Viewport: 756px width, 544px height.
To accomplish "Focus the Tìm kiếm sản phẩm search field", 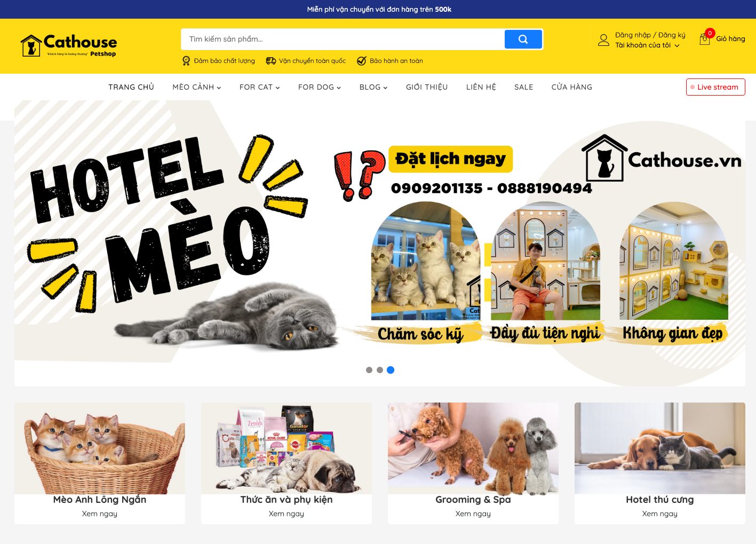I will 343,39.
